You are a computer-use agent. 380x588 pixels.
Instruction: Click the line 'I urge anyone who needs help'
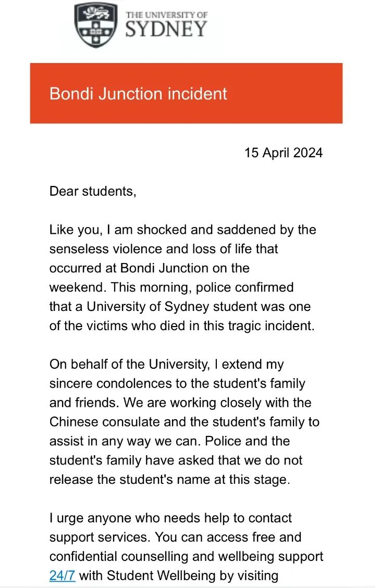[x=170, y=518]
